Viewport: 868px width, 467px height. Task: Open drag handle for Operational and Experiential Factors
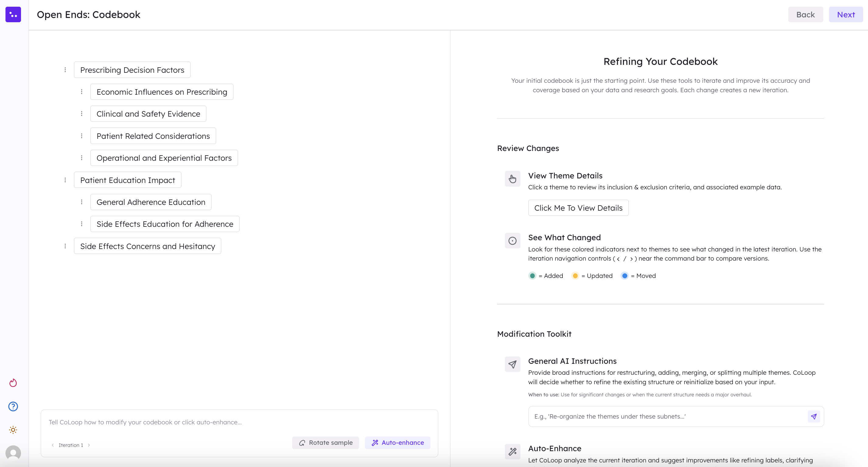tap(82, 158)
